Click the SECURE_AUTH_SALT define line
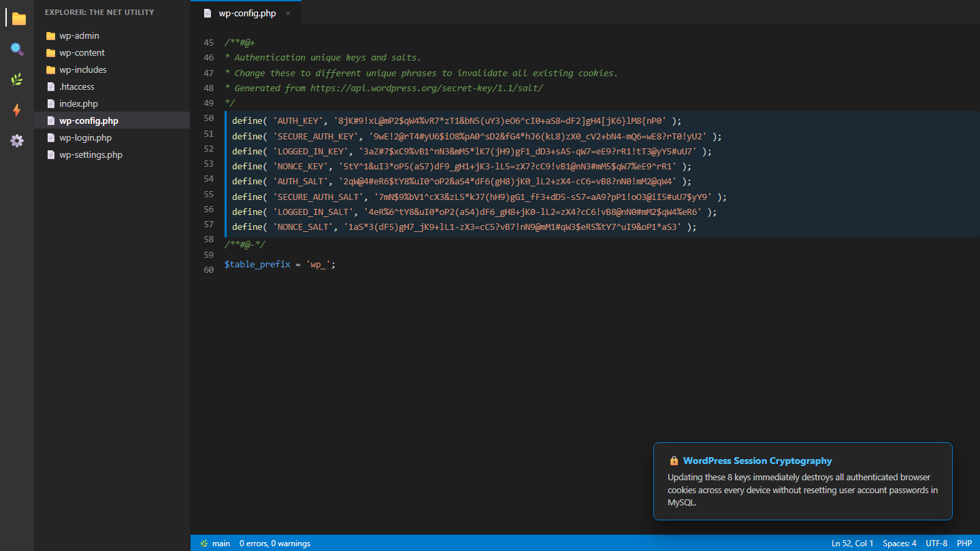This screenshot has height=551, width=980. point(480,197)
